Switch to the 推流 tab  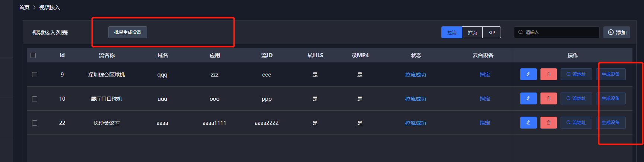coord(472,32)
